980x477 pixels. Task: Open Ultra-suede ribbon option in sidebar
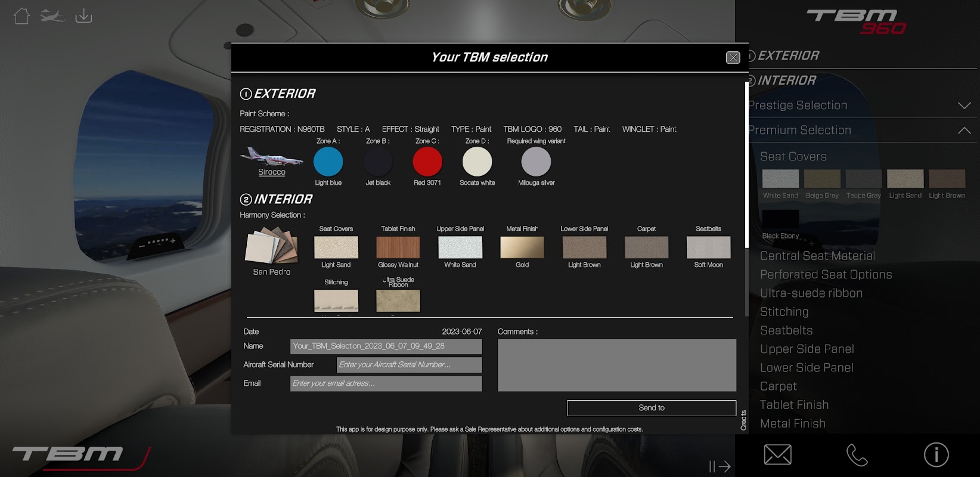811,293
